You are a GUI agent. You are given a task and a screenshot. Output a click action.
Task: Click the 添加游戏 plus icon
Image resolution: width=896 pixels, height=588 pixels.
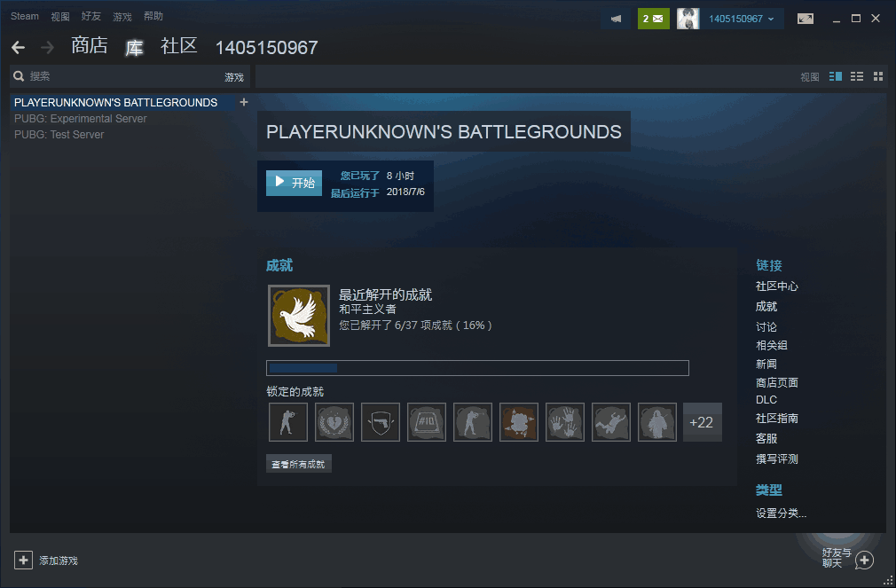coord(23,560)
